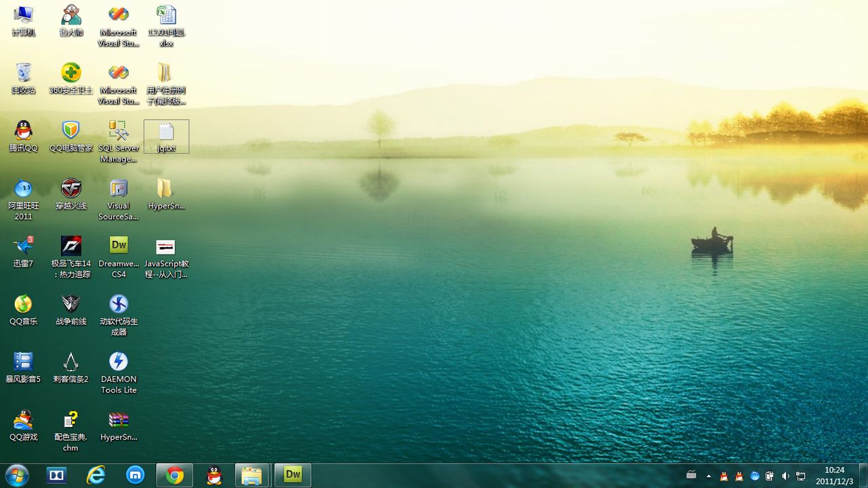Open the Windows Start menu orb
Screen dimensions: 868x488
16,475
